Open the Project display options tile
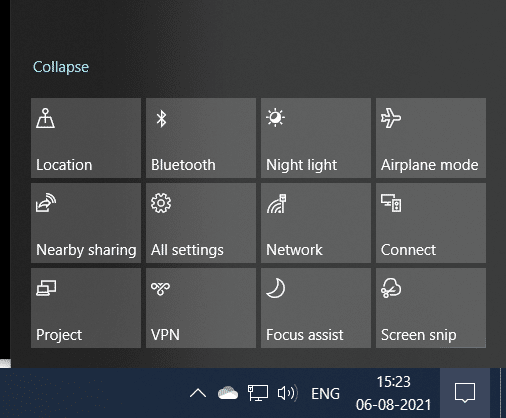The height and width of the screenshot is (418, 506). click(86, 308)
